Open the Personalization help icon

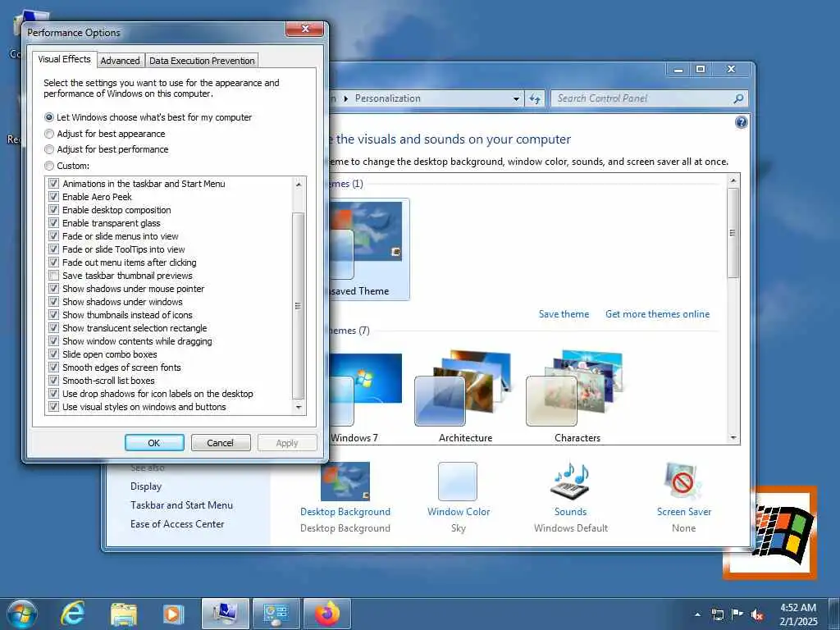741,123
